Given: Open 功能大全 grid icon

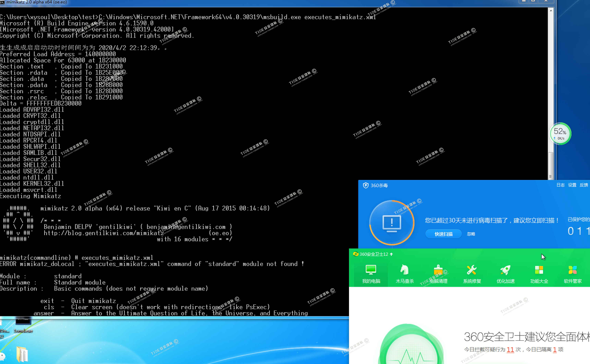Looking at the screenshot, I should (539, 270).
